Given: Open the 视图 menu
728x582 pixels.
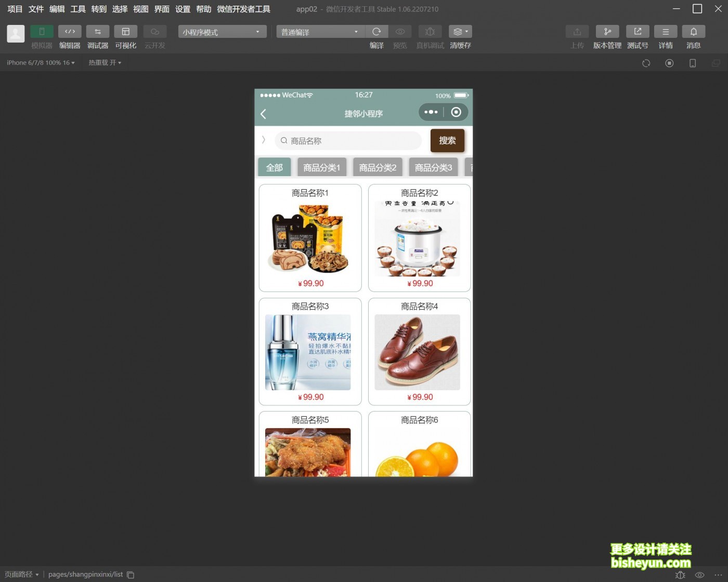Looking at the screenshot, I should tap(141, 9).
